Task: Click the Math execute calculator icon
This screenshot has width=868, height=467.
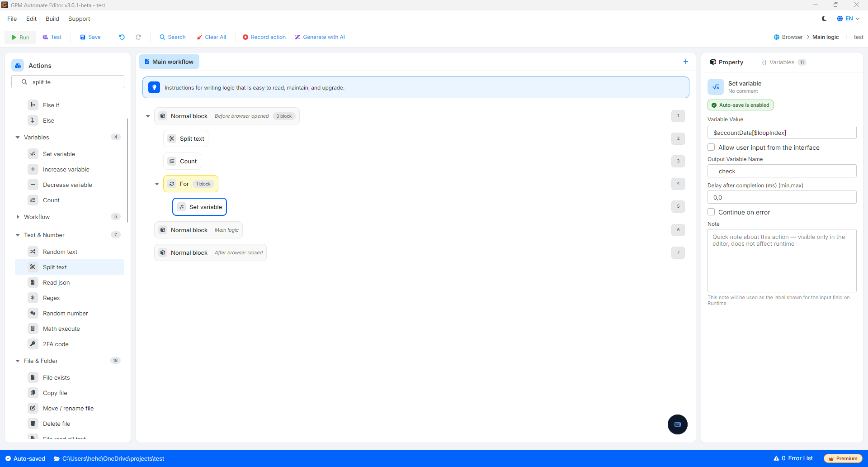Action: [x=33, y=329]
